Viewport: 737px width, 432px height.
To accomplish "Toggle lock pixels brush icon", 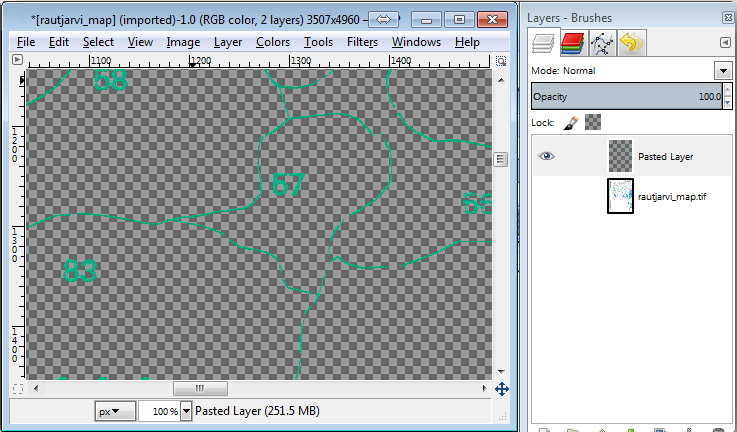I will pyautogui.click(x=569, y=122).
